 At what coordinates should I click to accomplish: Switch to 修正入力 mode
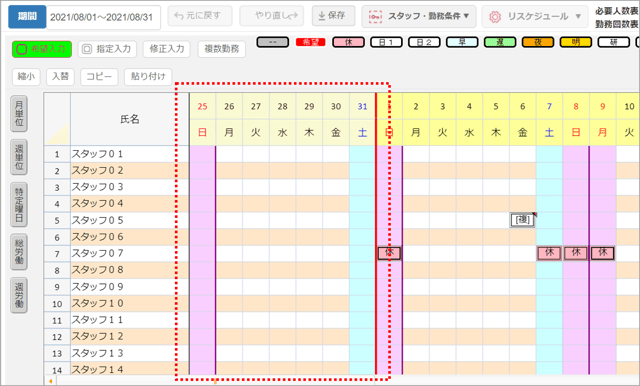(167, 49)
